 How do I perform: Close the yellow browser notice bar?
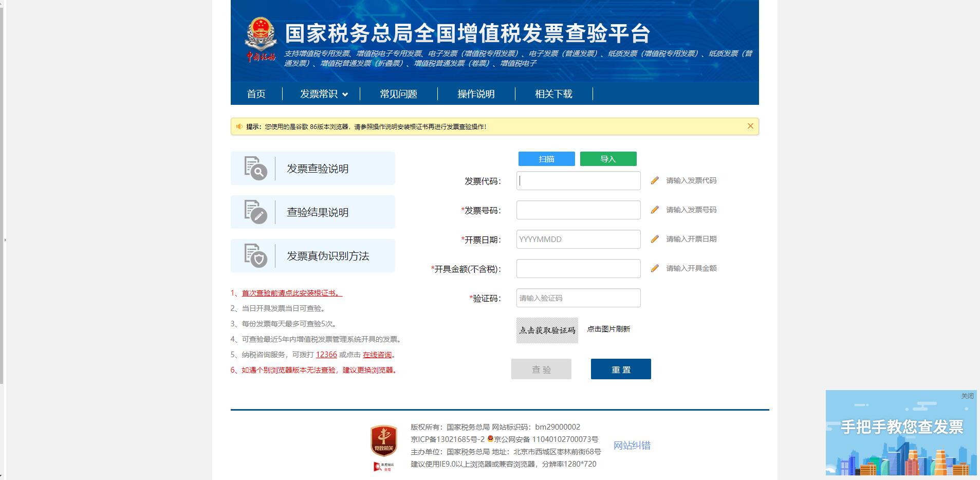(x=750, y=126)
